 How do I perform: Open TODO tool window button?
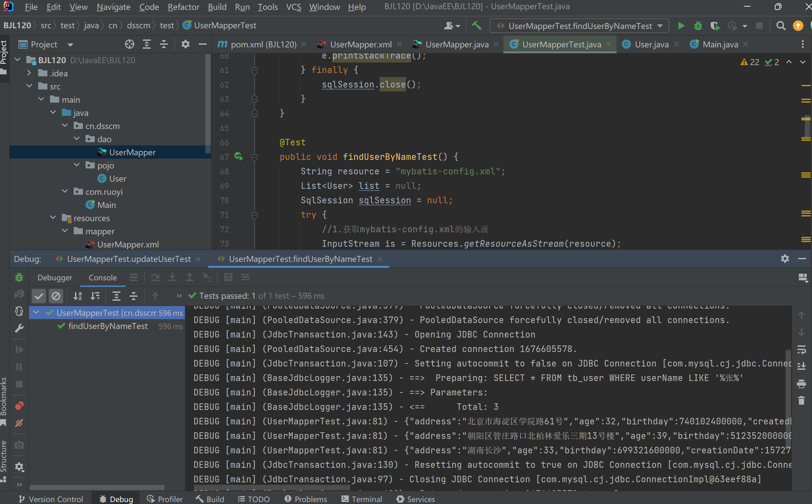tap(254, 499)
